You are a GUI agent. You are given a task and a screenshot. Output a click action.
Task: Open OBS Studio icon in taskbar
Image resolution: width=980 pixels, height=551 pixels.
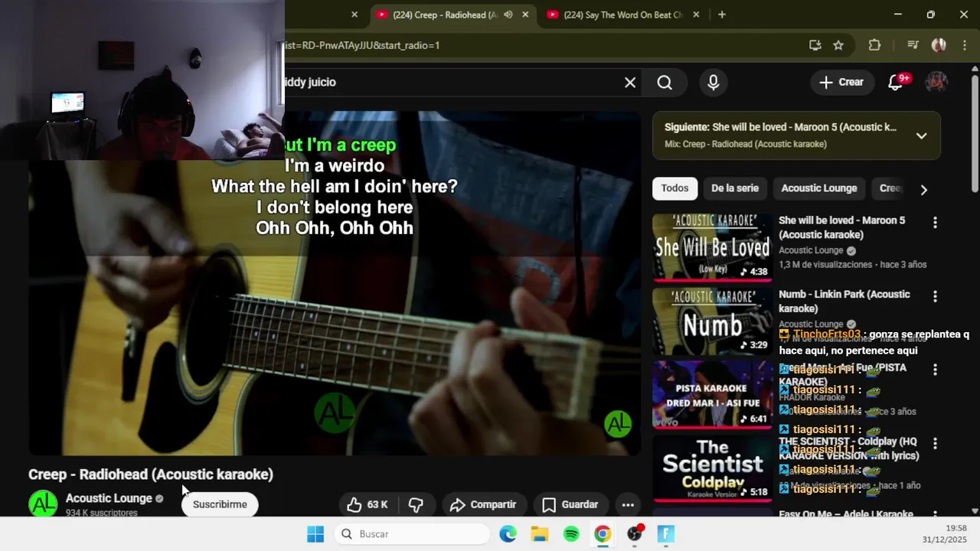coord(635,534)
